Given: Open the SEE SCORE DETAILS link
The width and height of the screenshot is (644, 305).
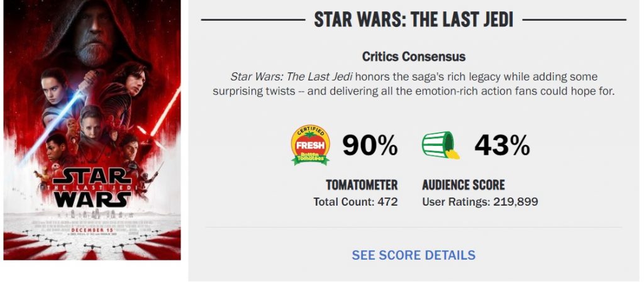Looking at the screenshot, I should (414, 255).
